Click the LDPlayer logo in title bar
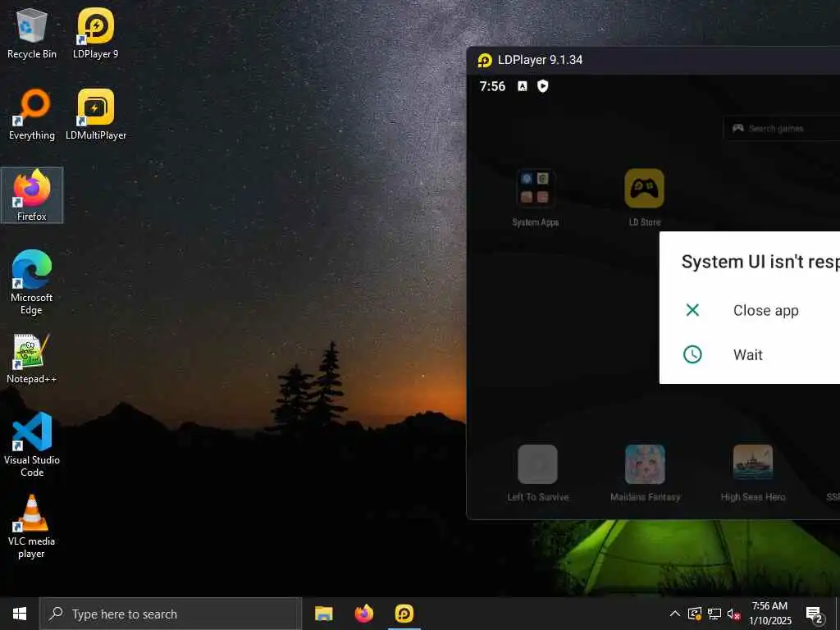Viewport: 840px width, 630px height. [x=485, y=60]
